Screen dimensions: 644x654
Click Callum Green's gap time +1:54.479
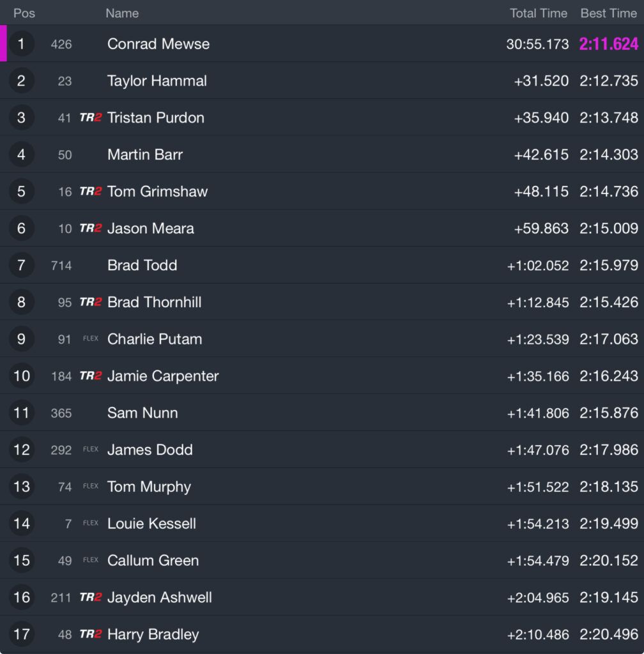(538, 561)
